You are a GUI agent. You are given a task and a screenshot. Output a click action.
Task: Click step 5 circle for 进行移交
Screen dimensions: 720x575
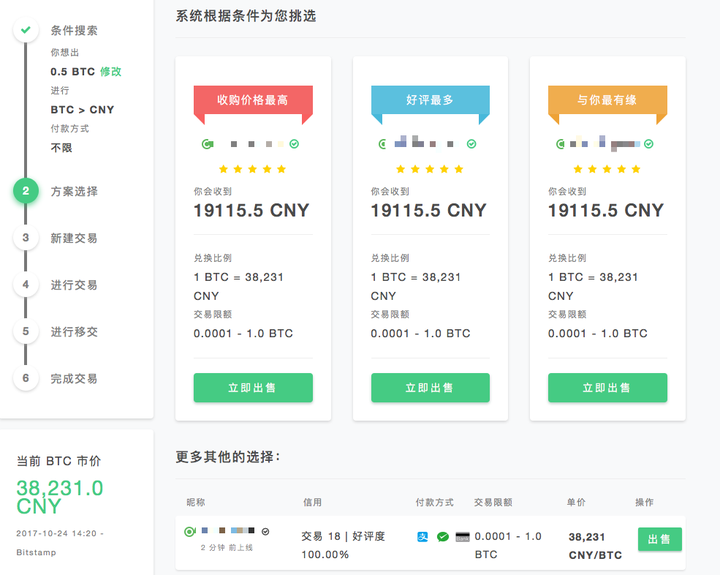coord(26,331)
